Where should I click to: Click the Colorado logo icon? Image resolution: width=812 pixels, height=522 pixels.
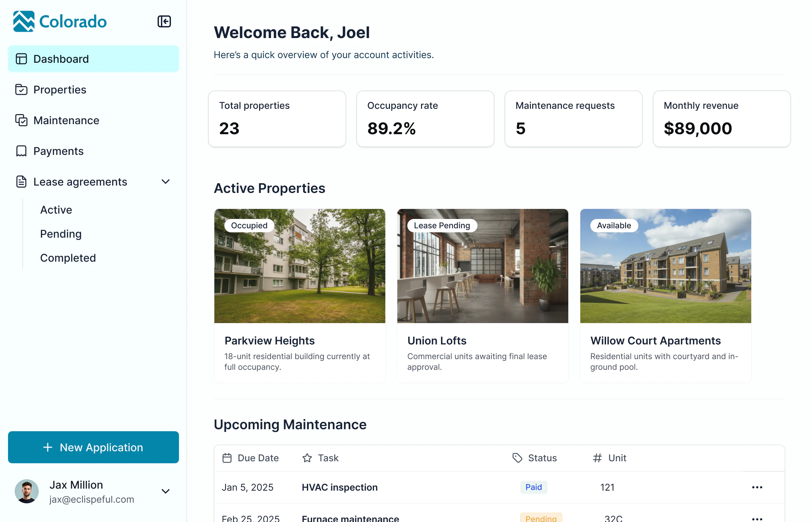pos(24,21)
